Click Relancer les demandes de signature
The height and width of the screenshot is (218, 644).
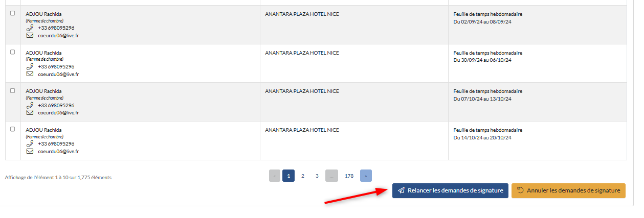coord(450,190)
